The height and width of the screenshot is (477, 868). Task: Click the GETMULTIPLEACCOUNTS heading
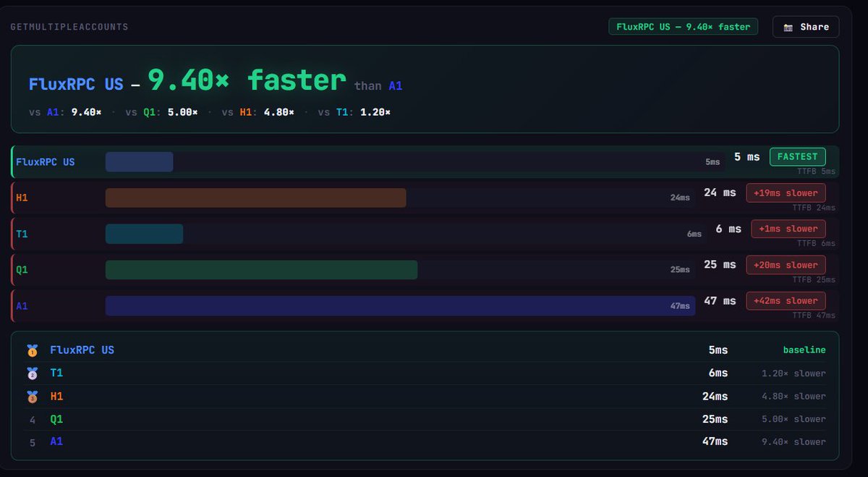[x=69, y=27]
